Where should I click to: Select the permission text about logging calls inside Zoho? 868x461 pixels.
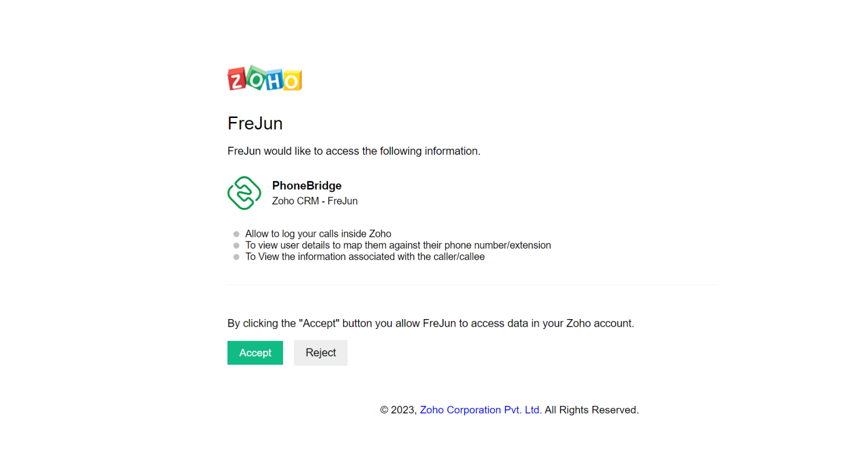(x=318, y=234)
